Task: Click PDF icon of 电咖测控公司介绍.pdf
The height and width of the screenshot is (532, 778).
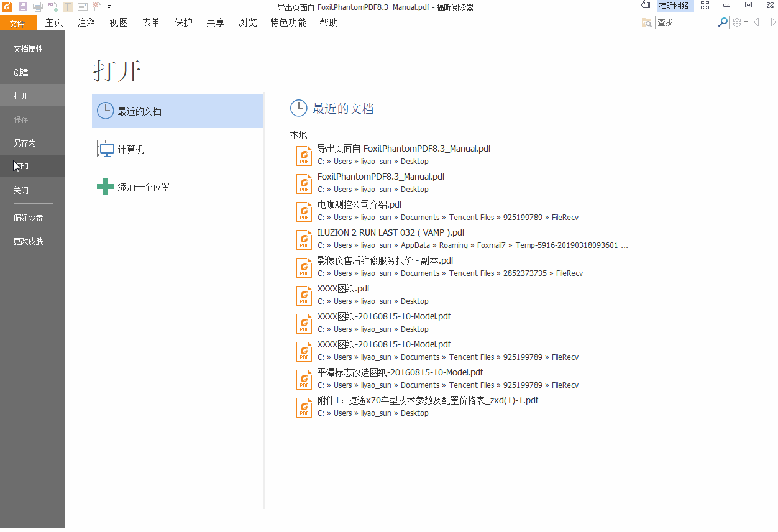Action: [x=304, y=211]
